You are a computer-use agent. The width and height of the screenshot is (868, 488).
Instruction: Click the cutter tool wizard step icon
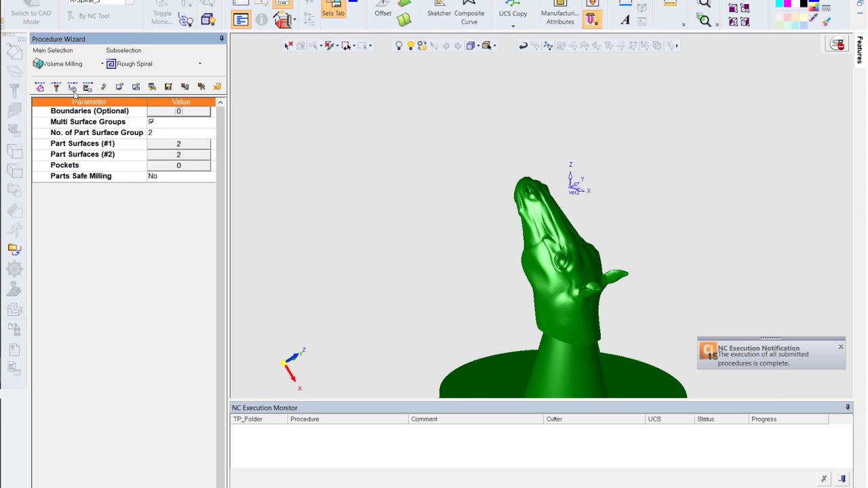coord(56,87)
